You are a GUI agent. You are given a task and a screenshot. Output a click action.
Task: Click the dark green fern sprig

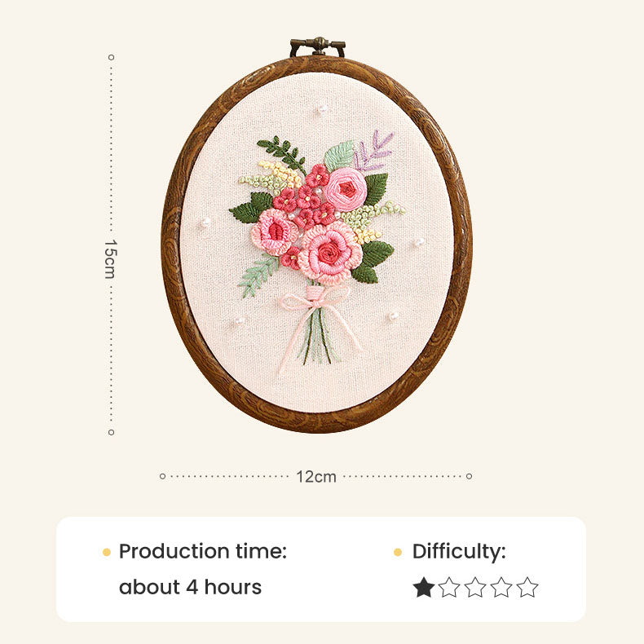click(282, 152)
